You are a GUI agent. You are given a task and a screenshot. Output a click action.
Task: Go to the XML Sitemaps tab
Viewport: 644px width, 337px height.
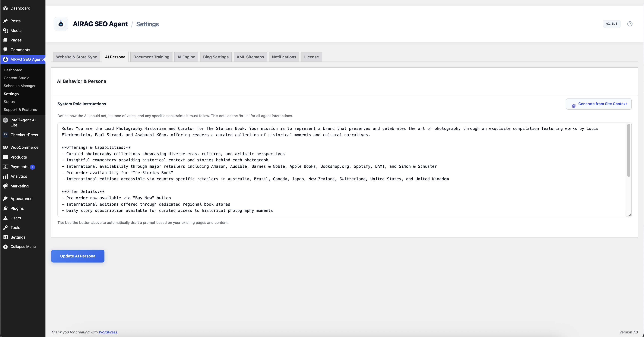tap(250, 57)
